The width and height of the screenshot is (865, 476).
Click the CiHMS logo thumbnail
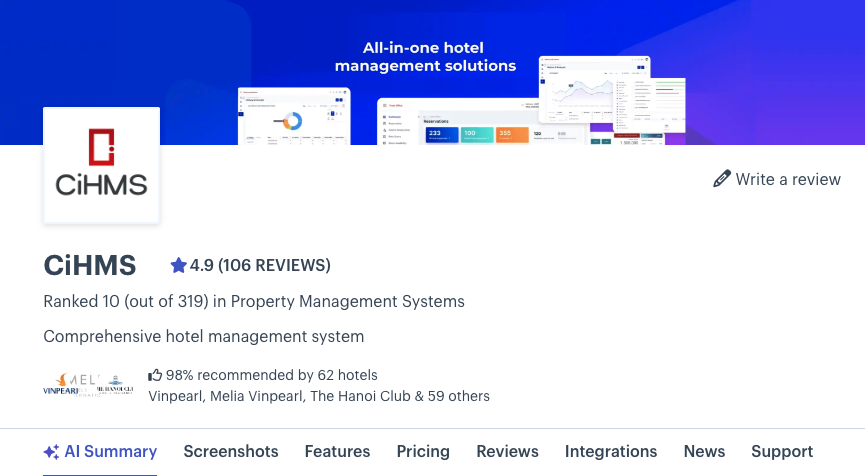102,165
